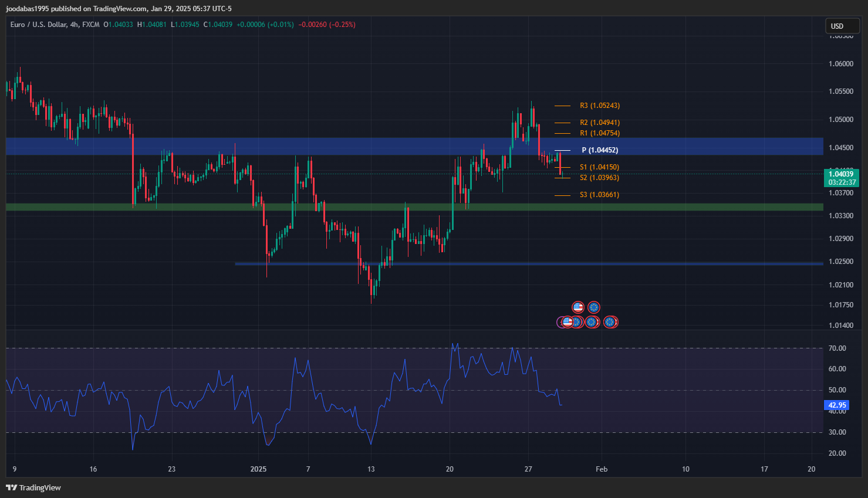Click the 2025 label on the time axis

258,469
